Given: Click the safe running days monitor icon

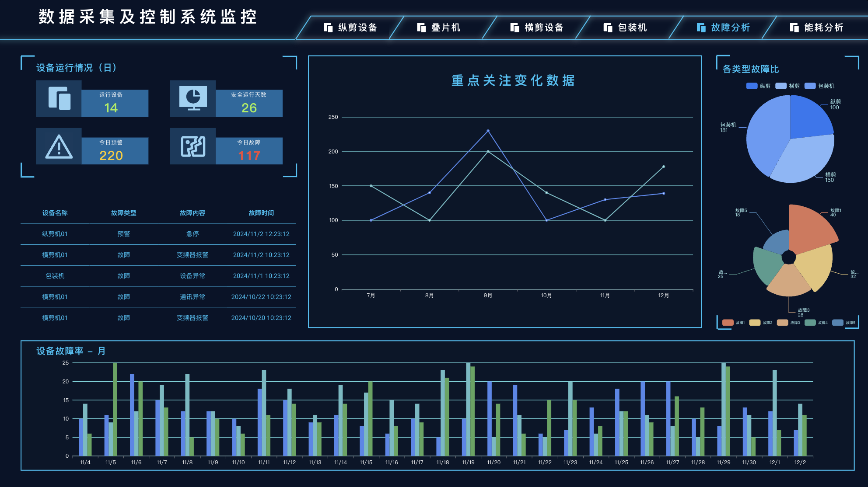Looking at the screenshot, I should pos(193,98).
